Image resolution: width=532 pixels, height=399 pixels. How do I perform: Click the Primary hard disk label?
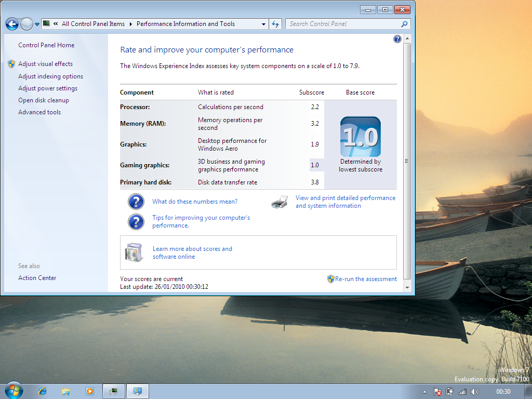(x=146, y=182)
